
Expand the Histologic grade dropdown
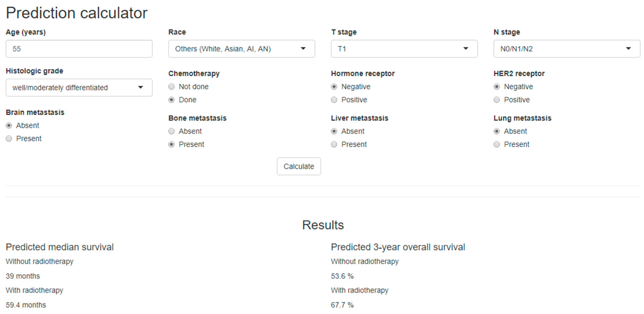tap(79, 88)
